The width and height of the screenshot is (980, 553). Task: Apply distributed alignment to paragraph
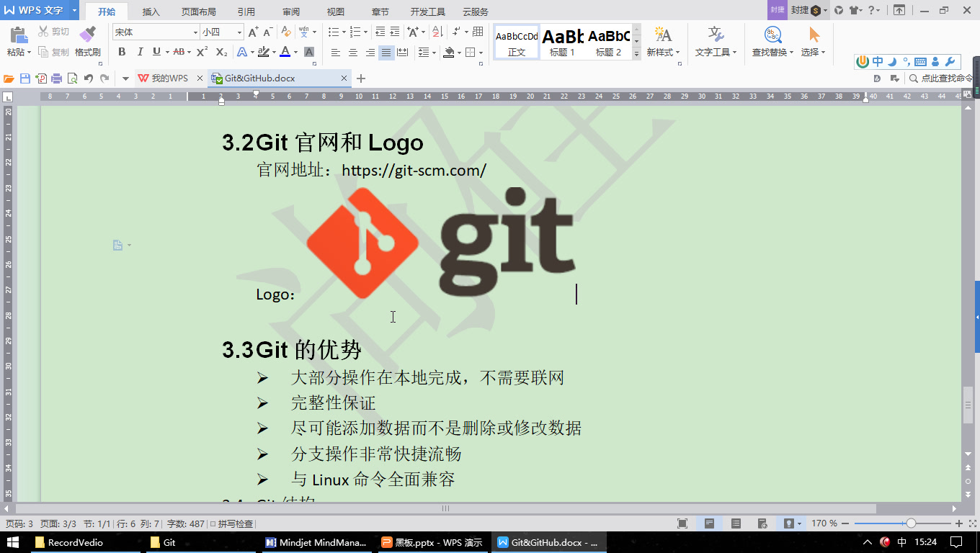pyautogui.click(x=403, y=53)
